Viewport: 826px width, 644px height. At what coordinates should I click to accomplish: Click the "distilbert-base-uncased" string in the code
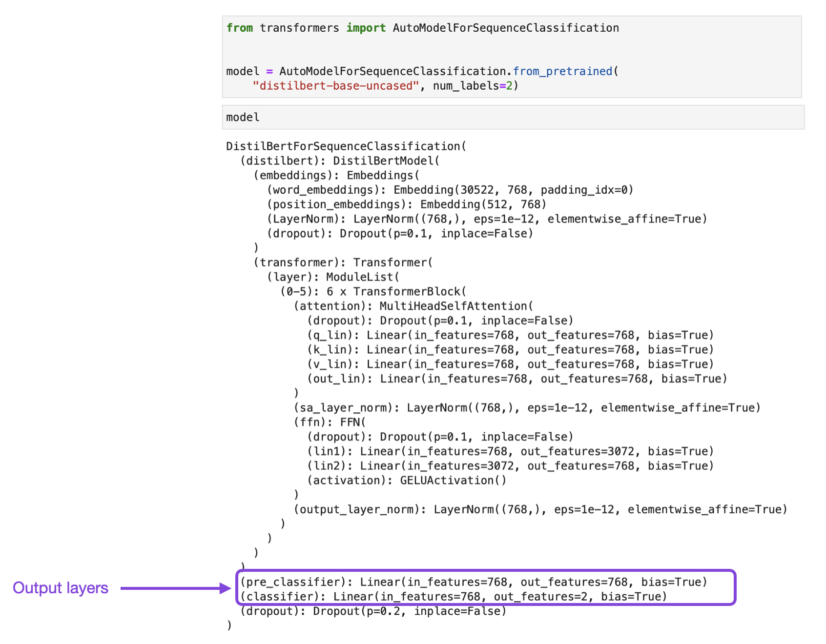coord(335,86)
